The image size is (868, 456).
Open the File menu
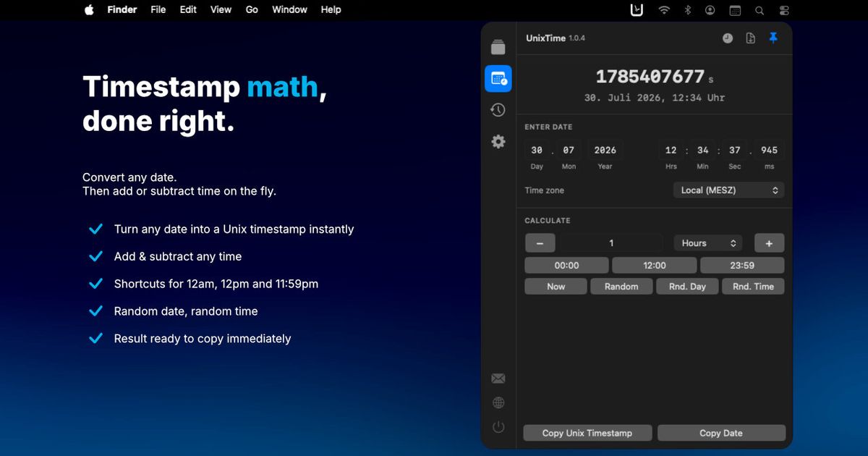[x=158, y=10]
